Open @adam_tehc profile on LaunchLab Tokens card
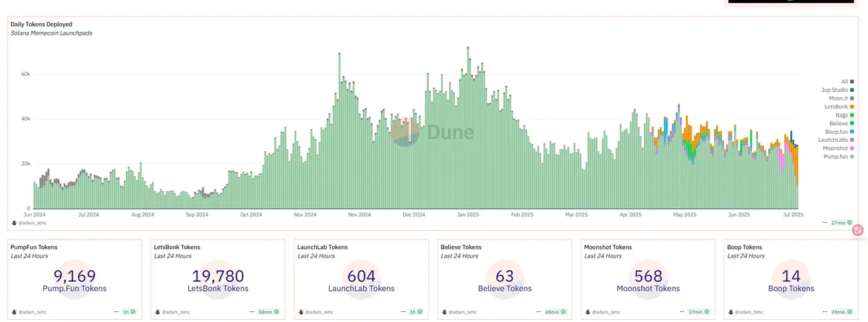 pos(315,311)
